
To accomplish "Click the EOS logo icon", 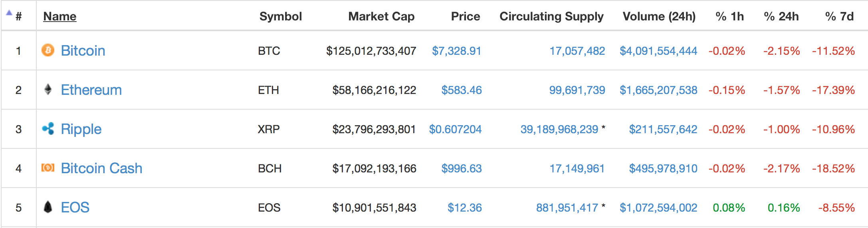I will pos(48,207).
